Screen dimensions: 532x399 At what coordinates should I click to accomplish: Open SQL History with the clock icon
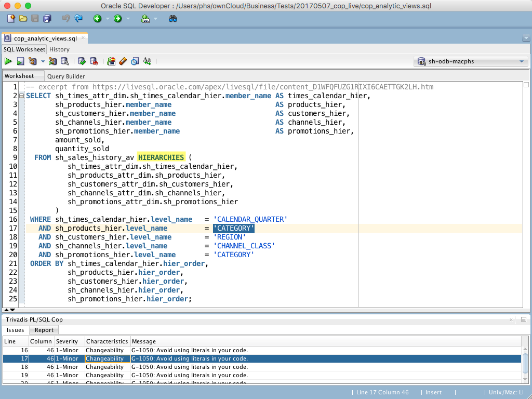coord(135,61)
